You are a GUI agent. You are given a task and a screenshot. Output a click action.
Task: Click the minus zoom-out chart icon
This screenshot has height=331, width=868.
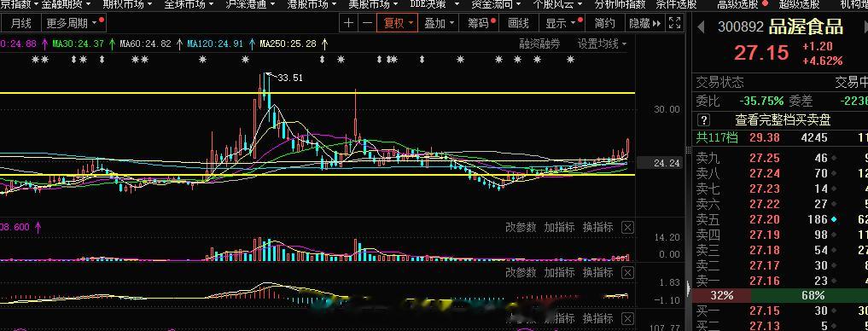(367, 23)
